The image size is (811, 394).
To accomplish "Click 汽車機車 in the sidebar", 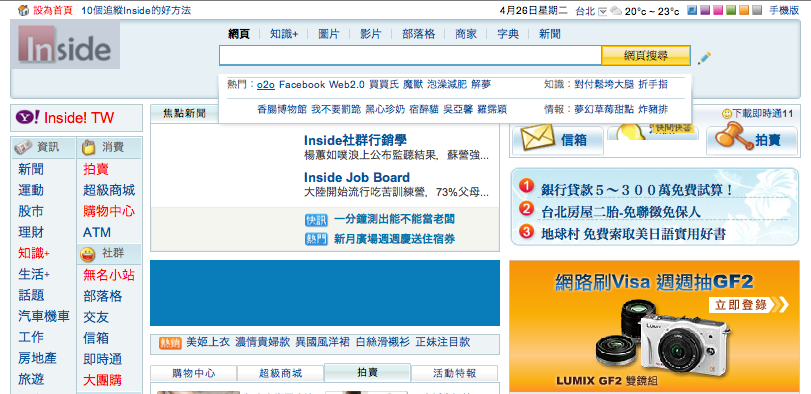I will click(x=43, y=316).
